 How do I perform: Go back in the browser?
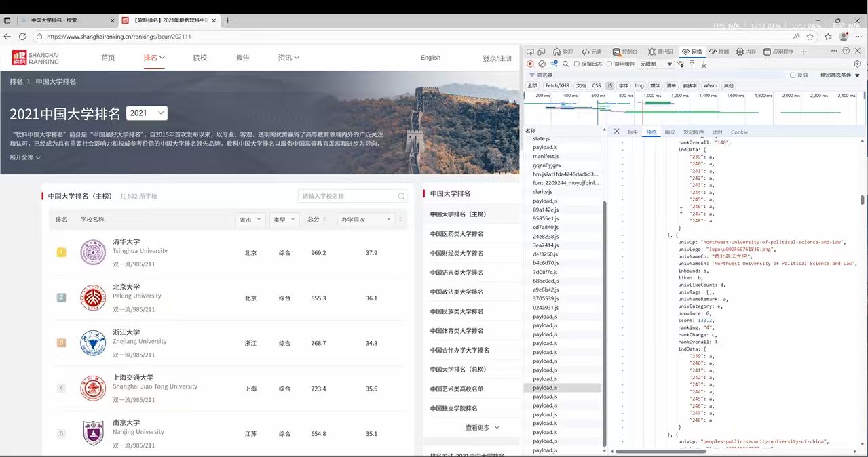pos(7,37)
